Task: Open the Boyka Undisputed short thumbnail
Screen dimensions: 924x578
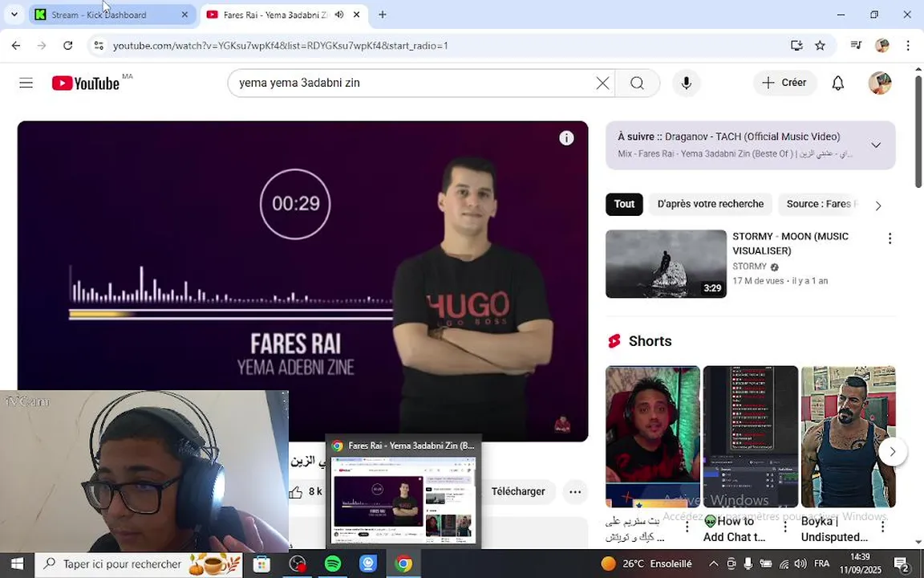Action: point(848,437)
